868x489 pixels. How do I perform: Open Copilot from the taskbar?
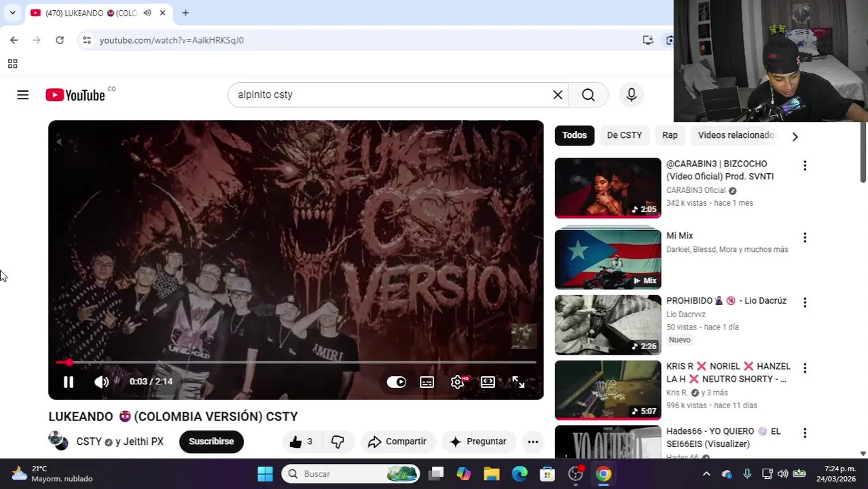[464, 474]
